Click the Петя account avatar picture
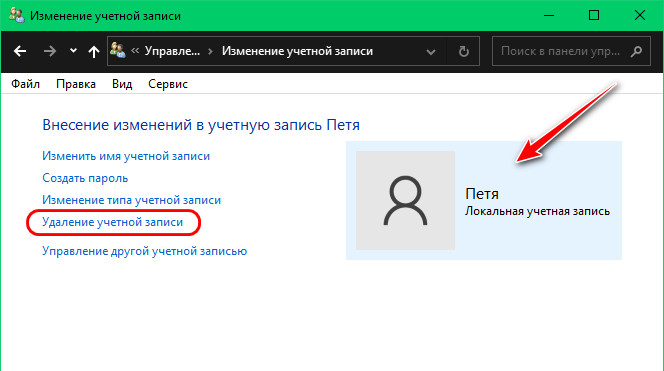 405,200
